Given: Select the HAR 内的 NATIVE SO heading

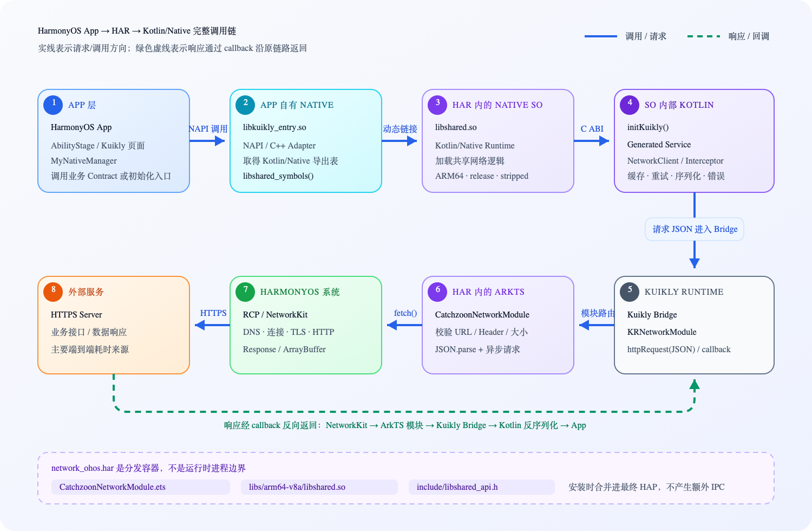Looking at the screenshot, I should [x=497, y=105].
